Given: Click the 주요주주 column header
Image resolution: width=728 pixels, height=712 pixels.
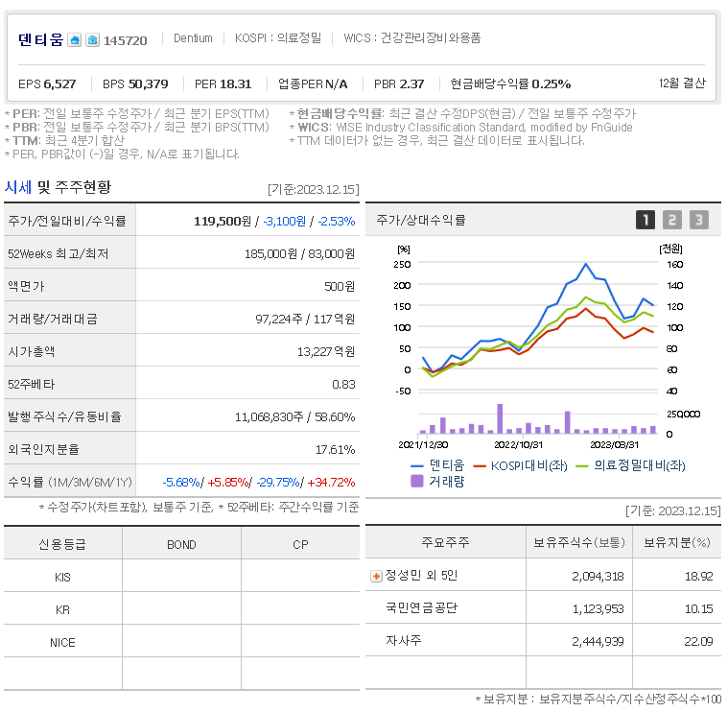Looking at the screenshot, I should pyautogui.click(x=445, y=542).
